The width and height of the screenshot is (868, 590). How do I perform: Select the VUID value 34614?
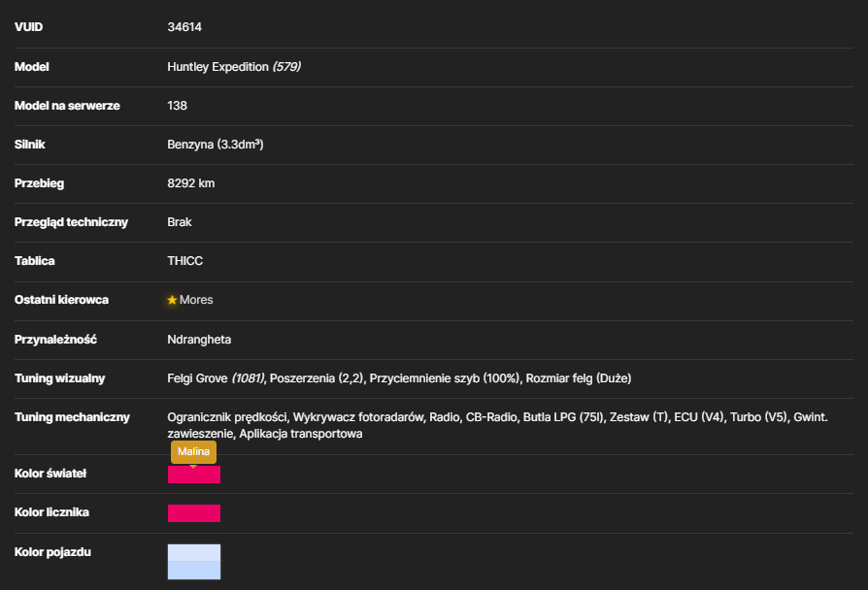pos(184,27)
